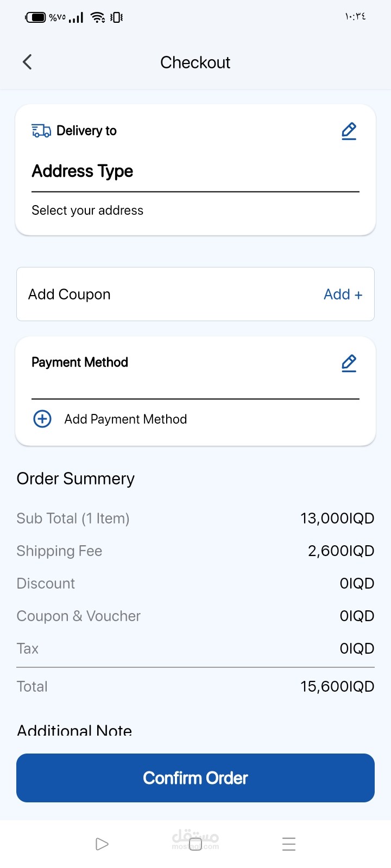Tap the back arrow in Checkout header
The height and width of the screenshot is (868, 391).
click(28, 62)
